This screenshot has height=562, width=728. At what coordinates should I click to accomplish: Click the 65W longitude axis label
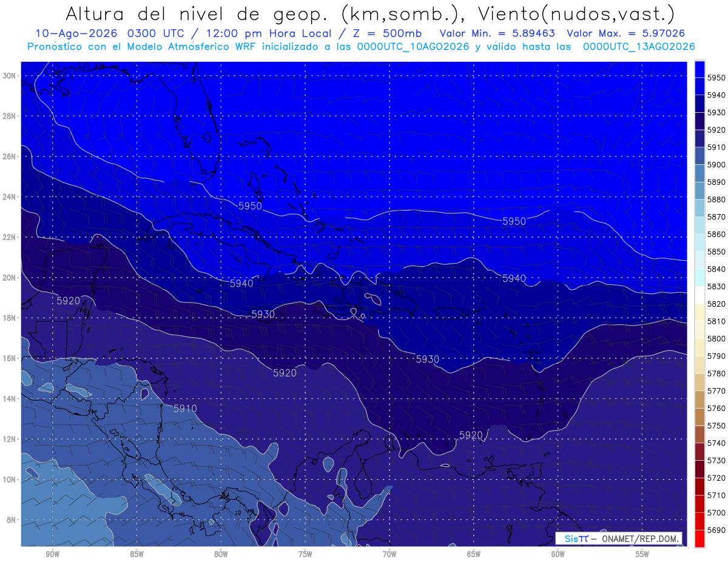click(474, 554)
